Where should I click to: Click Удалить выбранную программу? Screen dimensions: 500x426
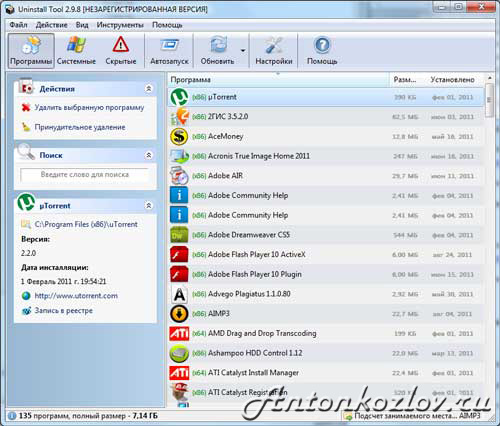(89, 107)
